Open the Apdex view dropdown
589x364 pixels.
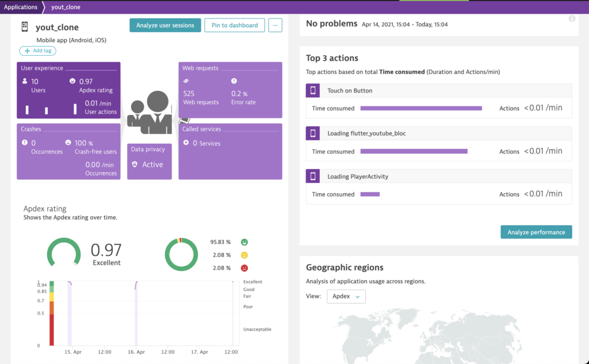346,296
